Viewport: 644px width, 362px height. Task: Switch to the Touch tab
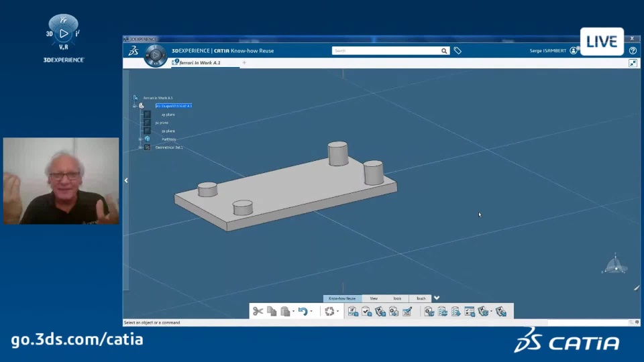pos(421,298)
